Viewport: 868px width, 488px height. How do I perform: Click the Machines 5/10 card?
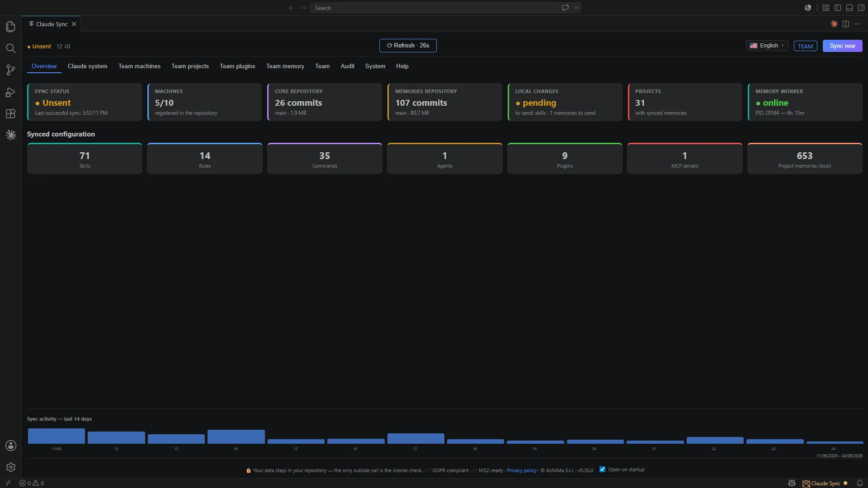point(204,102)
